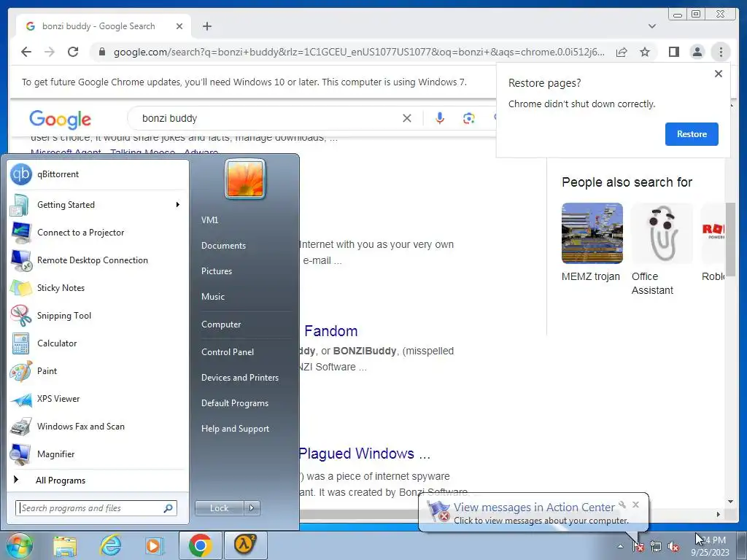Open Magnifier from Start menu
Image resolution: width=747 pixels, height=560 pixels.
97,454
